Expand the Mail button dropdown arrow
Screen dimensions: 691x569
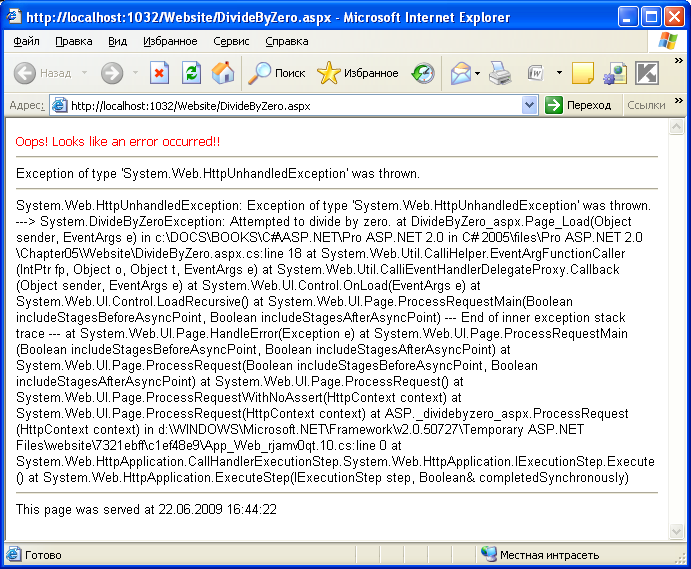[478, 73]
